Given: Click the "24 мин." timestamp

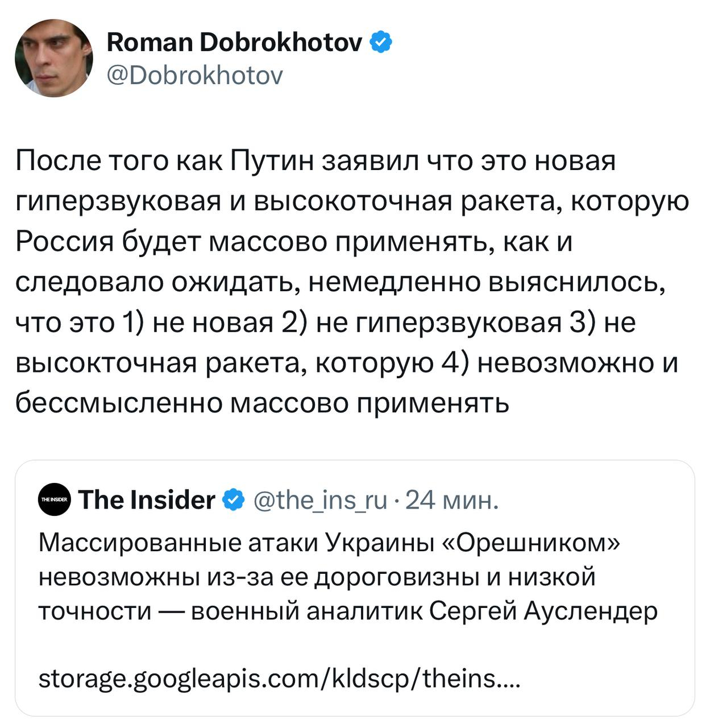Looking at the screenshot, I should (452, 500).
